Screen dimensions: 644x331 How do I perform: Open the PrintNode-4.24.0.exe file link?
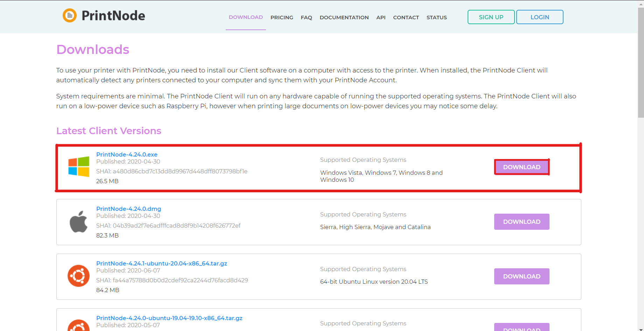coord(127,154)
